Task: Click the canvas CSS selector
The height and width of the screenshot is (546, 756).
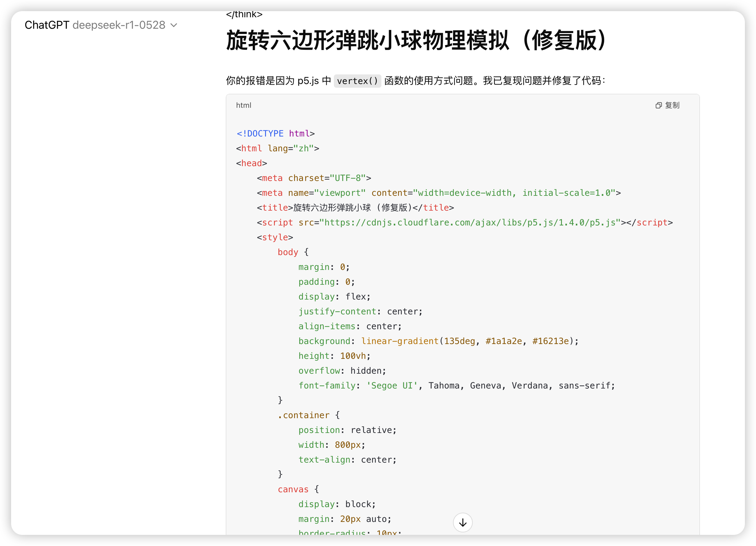Action: click(x=293, y=489)
